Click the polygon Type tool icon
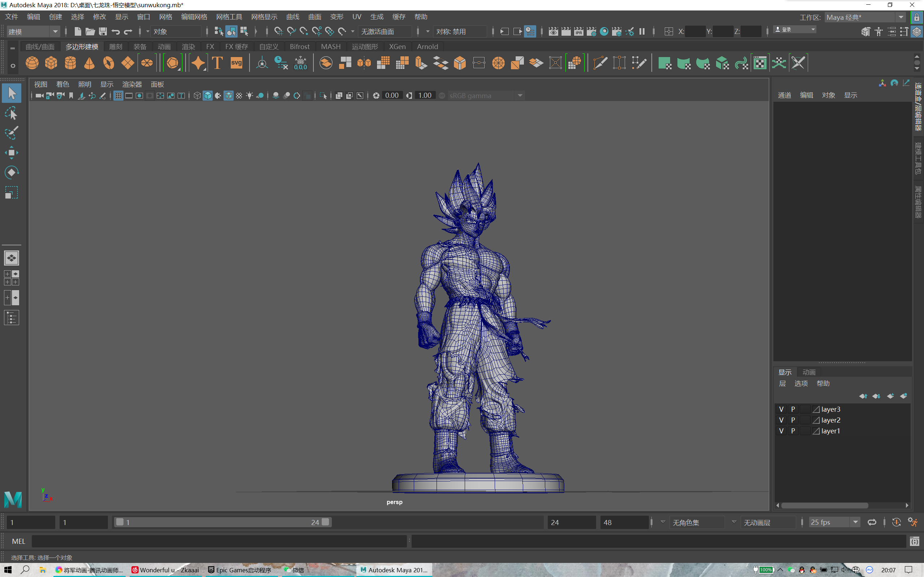924x577 pixels. (217, 63)
